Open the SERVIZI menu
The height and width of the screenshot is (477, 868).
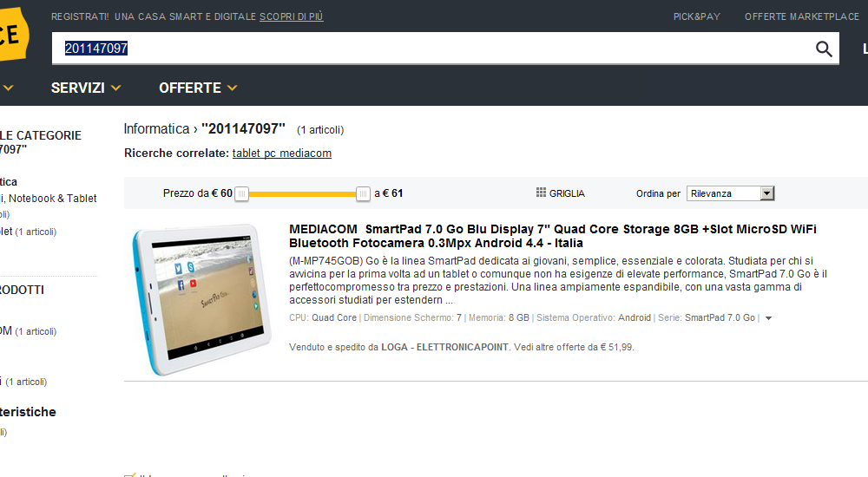(x=86, y=88)
